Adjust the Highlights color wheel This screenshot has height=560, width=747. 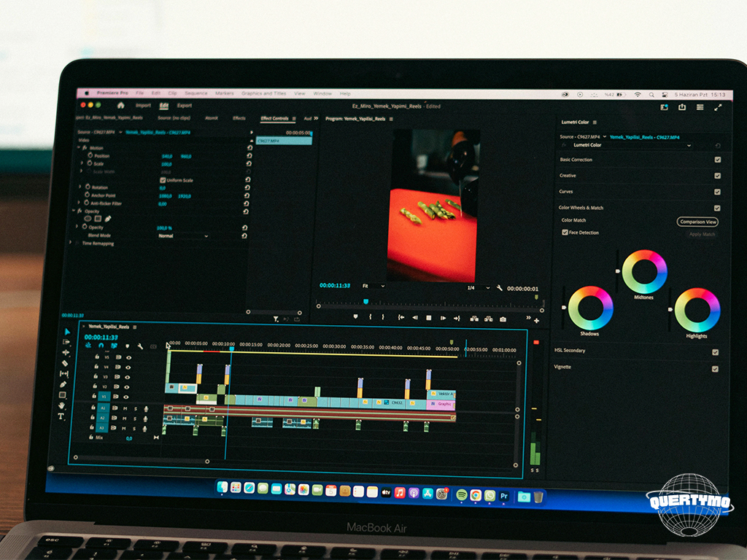(697, 310)
